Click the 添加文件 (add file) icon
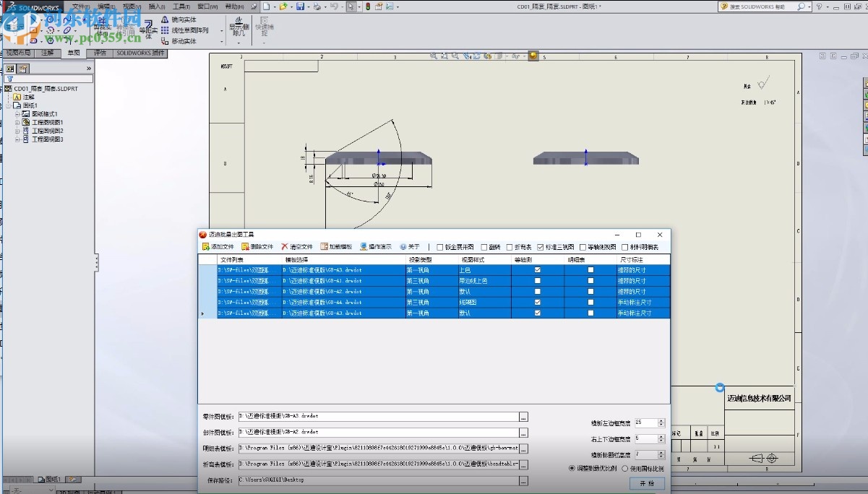This screenshot has height=494, width=868. pos(206,247)
